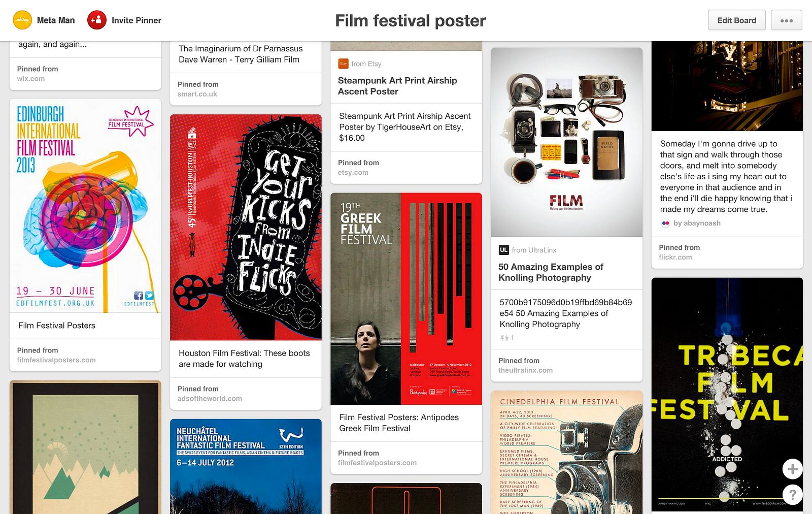812x514 pixels.
Task: Click the Edit Board button
Action: click(x=736, y=20)
